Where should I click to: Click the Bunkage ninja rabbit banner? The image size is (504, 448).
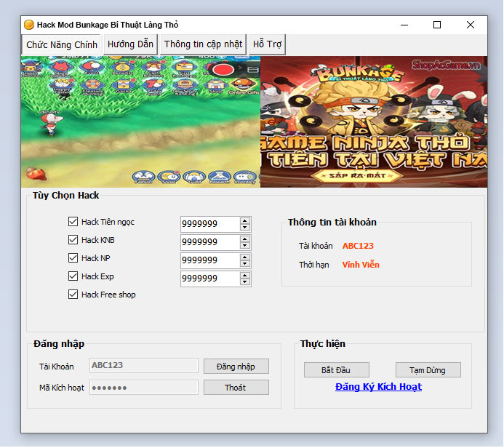point(374,121)
